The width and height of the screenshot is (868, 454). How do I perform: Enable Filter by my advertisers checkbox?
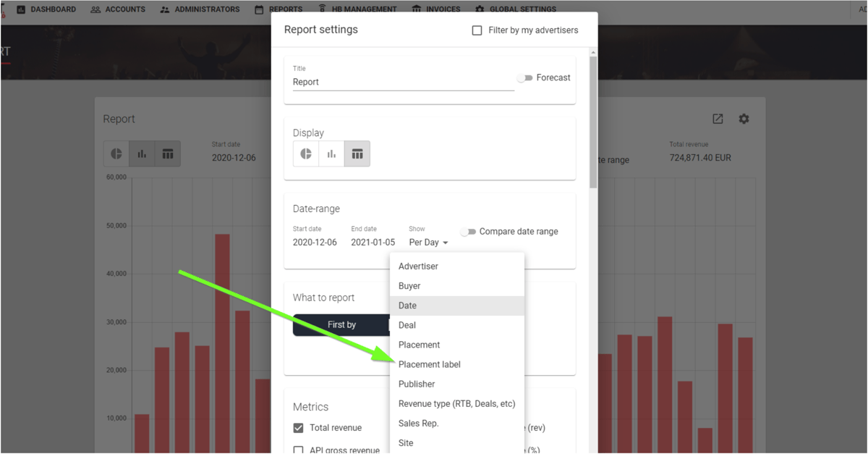coord(477,30)
